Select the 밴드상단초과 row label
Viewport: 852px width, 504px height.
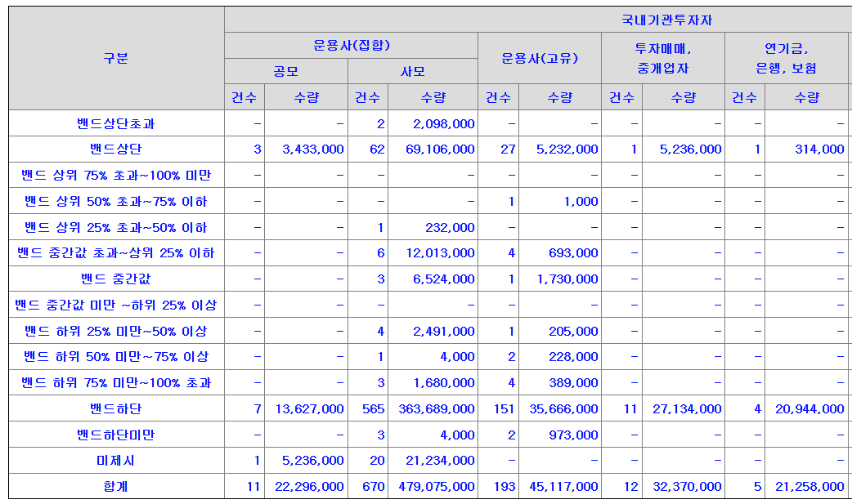(116, 123)
